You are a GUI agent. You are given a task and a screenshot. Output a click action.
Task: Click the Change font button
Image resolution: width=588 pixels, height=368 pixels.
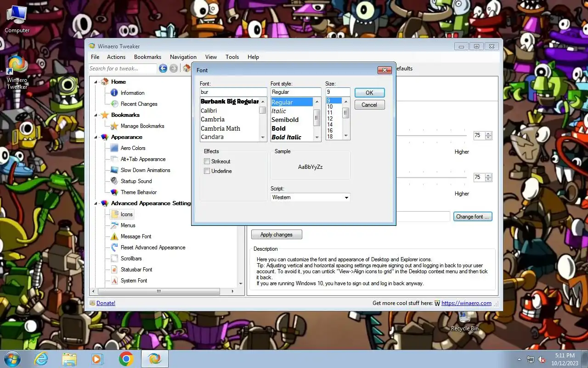[x=473, y=217]
